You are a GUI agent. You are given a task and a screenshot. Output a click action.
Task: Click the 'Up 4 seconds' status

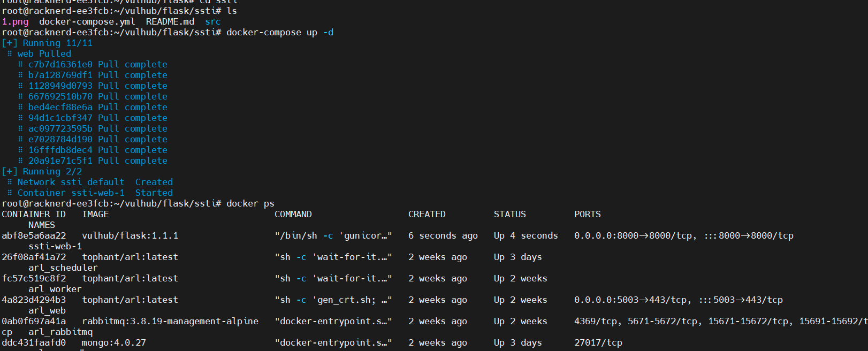point(526,235)
